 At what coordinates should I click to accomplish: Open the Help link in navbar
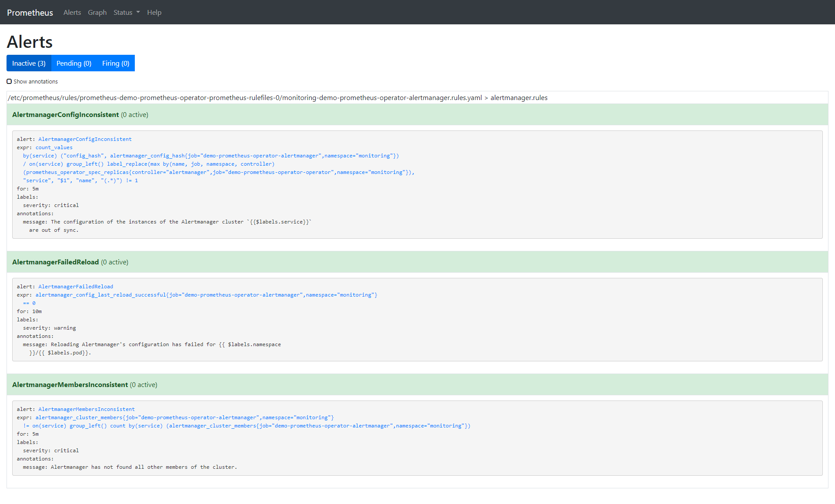pos(154,12)
